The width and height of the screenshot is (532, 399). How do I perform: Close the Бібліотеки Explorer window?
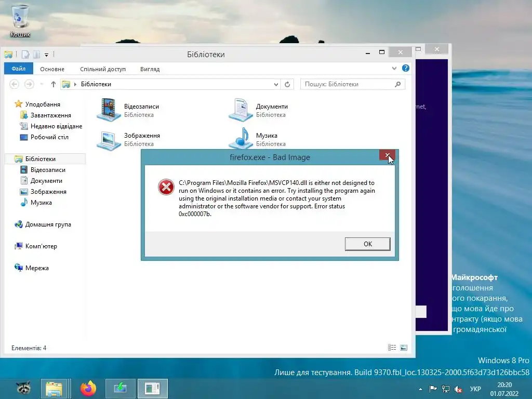coord(401,52)
